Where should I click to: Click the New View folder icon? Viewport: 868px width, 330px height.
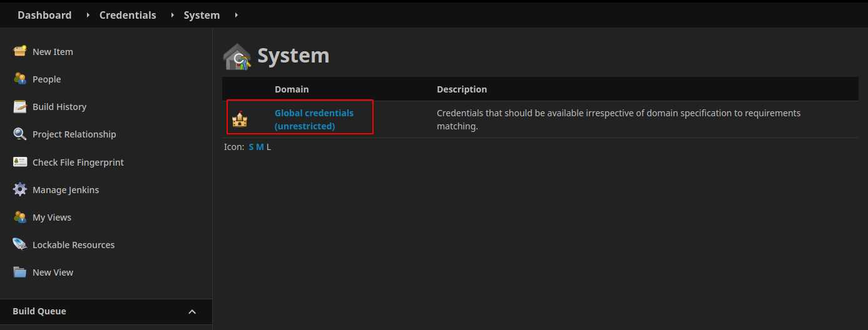[20, 272]
